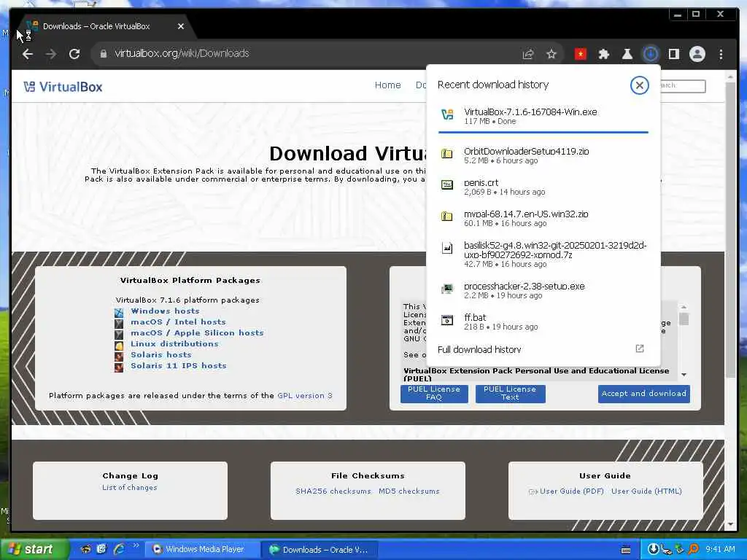Open the Windows Start menu
Image resolution: width=747 pixels, height=560 pixels.
34,550
